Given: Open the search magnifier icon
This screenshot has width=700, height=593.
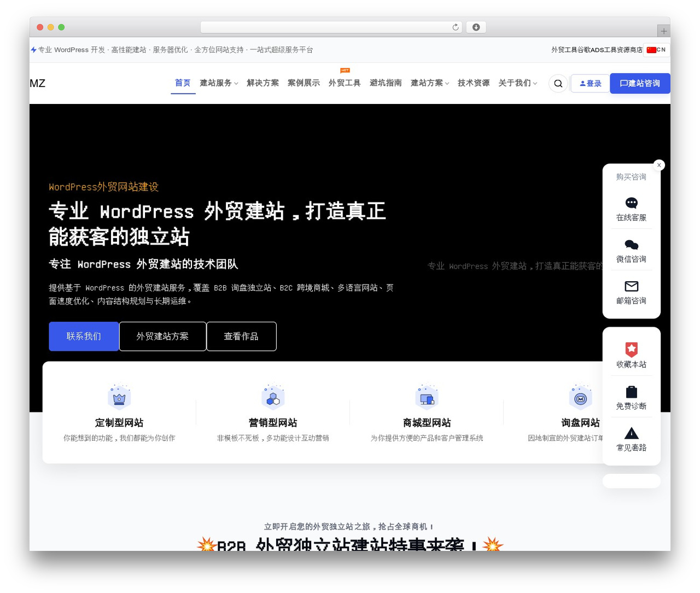Looking at the screenshot, I should click(558, 84).
